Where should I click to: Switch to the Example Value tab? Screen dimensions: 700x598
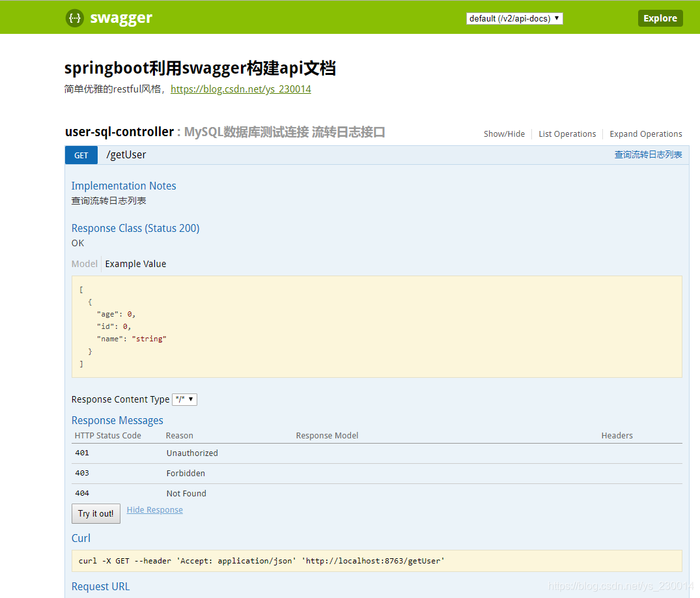(x=135, y=264)
